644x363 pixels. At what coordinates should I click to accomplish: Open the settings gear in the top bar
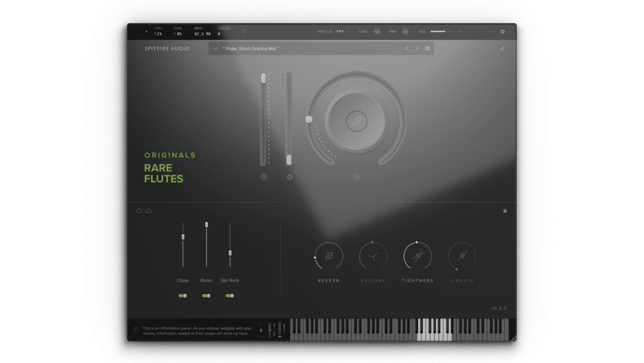[503, 32]
